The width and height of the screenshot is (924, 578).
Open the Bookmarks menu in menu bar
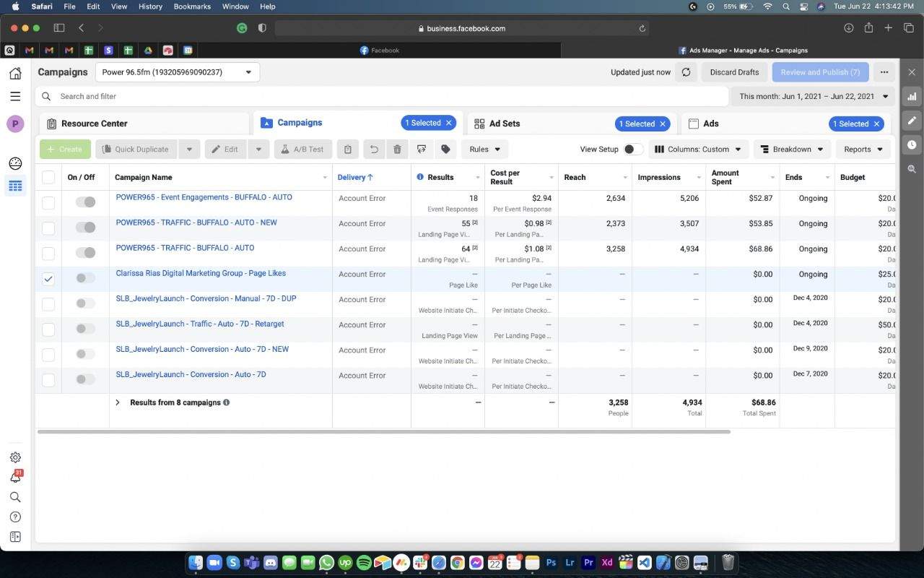click(191, 7)
